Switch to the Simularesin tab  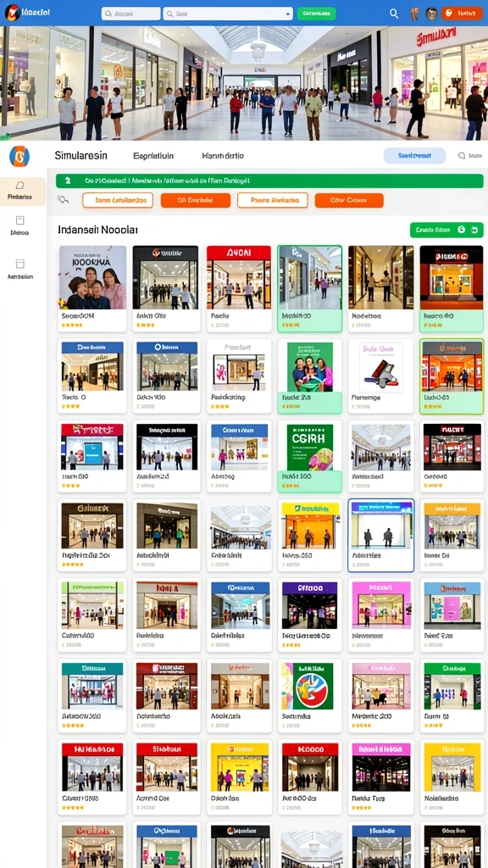coord(80,156)
